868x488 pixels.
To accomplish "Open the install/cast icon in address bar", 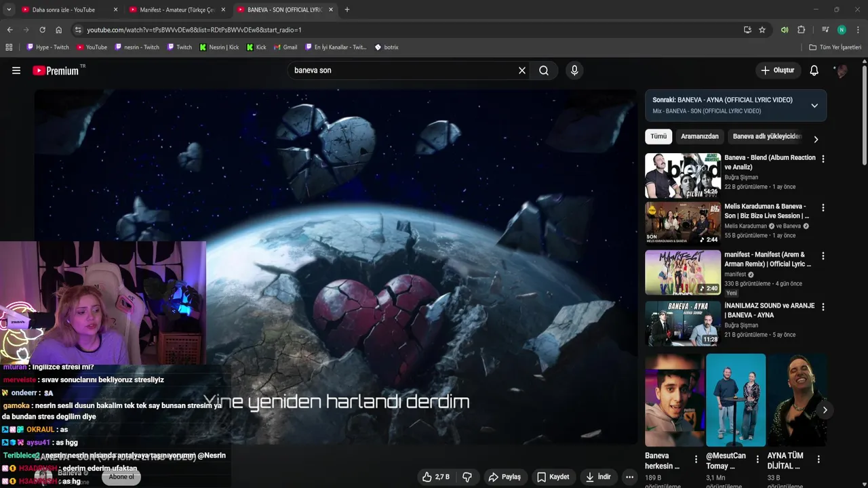I will click(x=747, y=30).
